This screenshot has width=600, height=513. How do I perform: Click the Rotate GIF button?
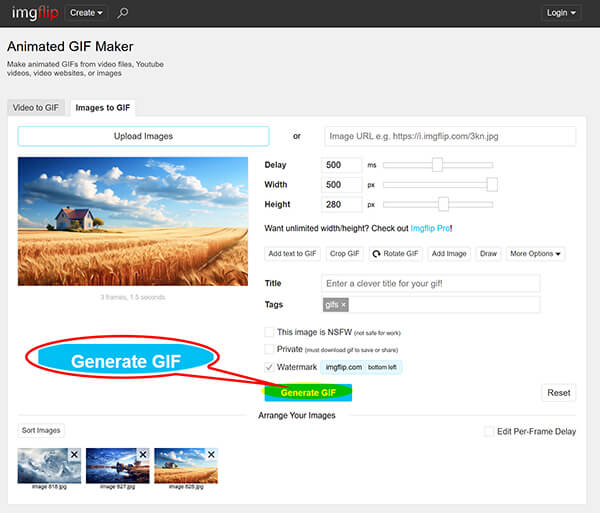coord(396,254)
